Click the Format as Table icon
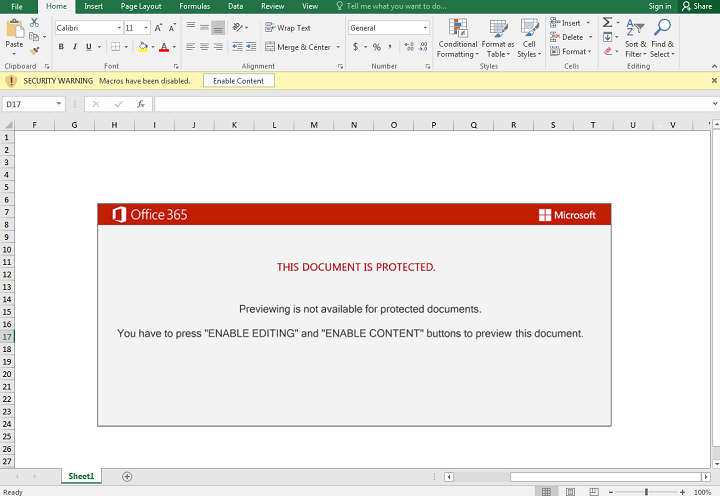Image resolution: width=720 pixels, height=496 pixels. coord(497,29)
